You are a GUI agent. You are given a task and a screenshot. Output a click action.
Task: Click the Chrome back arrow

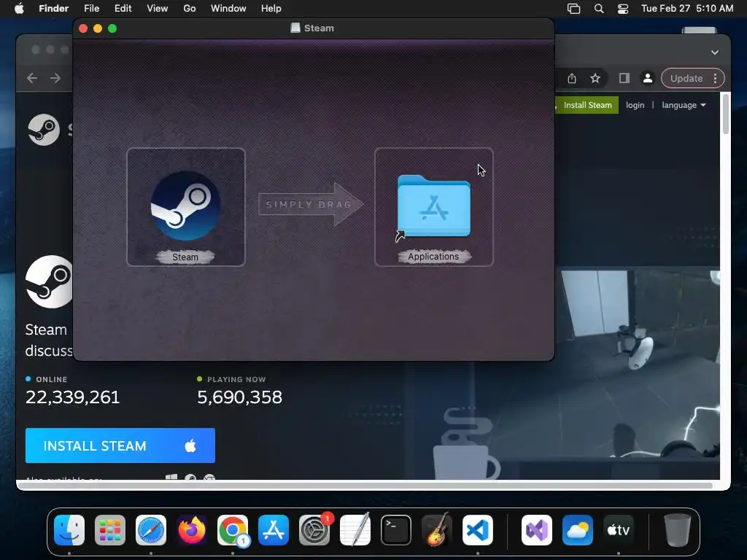pos(32,78)
